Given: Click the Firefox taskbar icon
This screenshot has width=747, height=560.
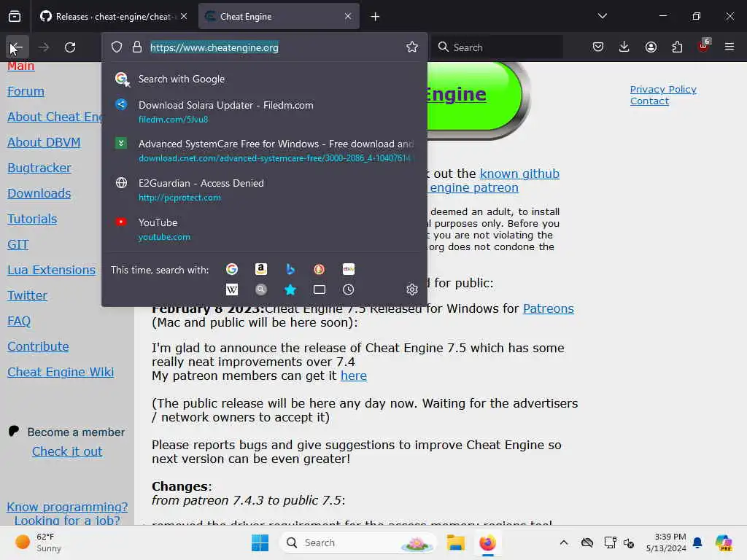Looking at the screenshot, I should point(487,542).
